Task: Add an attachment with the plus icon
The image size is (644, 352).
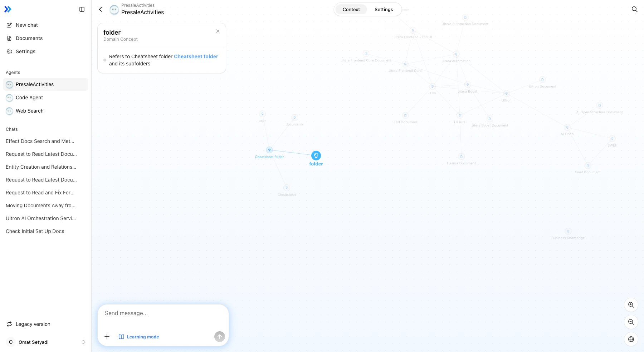Action: click(107, 337)
